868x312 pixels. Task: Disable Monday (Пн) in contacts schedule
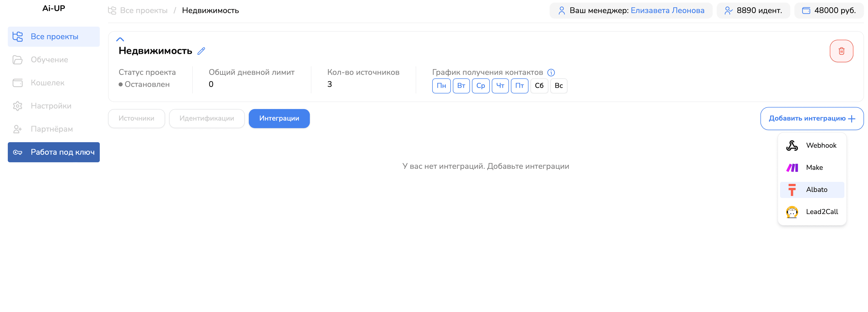click(x=441, y=86)
